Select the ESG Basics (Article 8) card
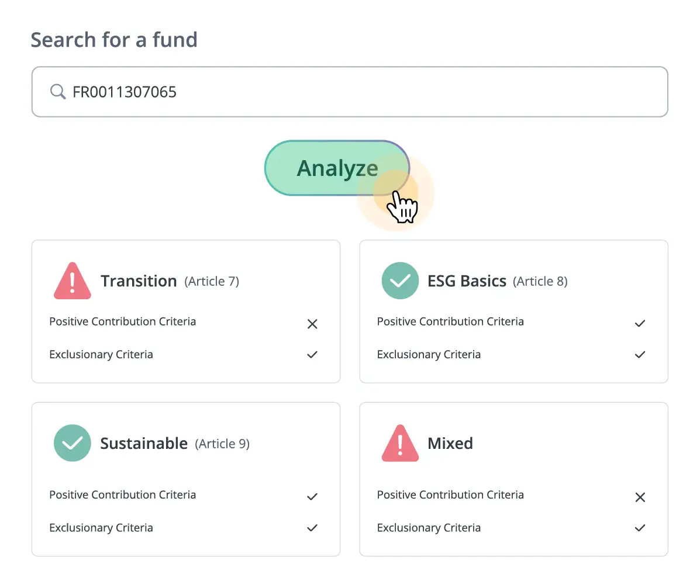This screenshot has width=700, height=588. (513, 311)
